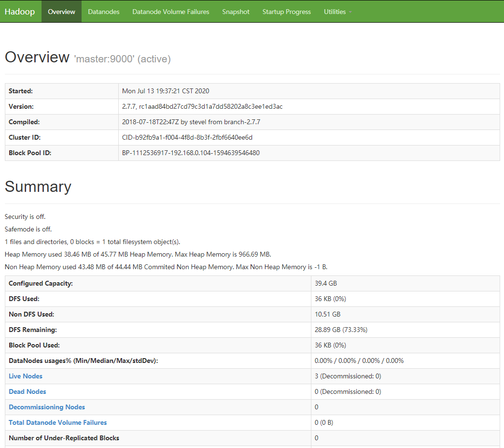Image resolution: width=504 pixels, height=448 pixels.
Task: Click the Hadoop brand logo text
Action: [x=20, y=12]
